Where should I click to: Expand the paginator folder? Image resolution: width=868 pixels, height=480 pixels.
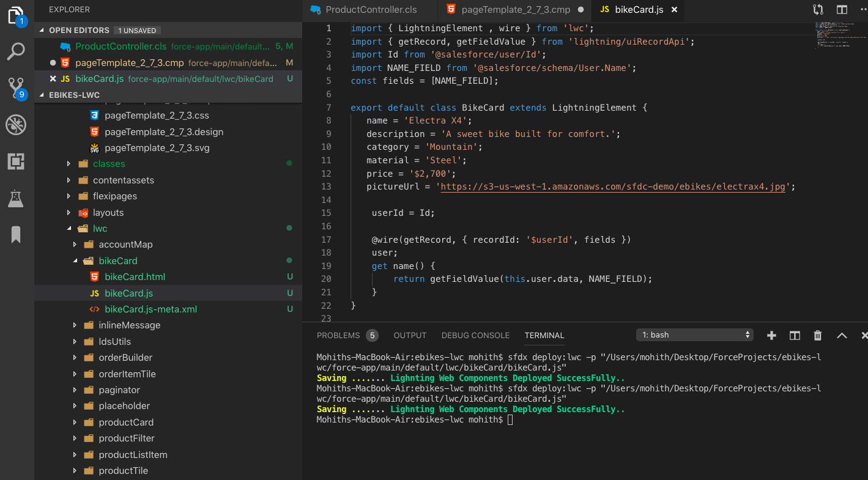pos(75,390)
